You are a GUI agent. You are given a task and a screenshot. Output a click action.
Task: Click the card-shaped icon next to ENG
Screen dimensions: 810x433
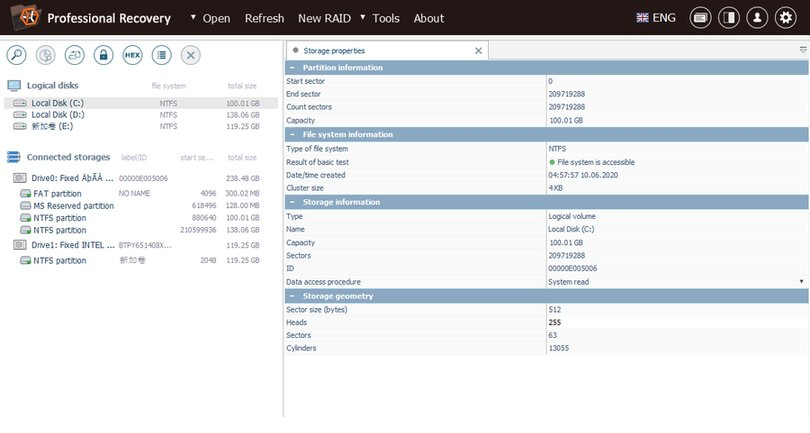[700, 18]
